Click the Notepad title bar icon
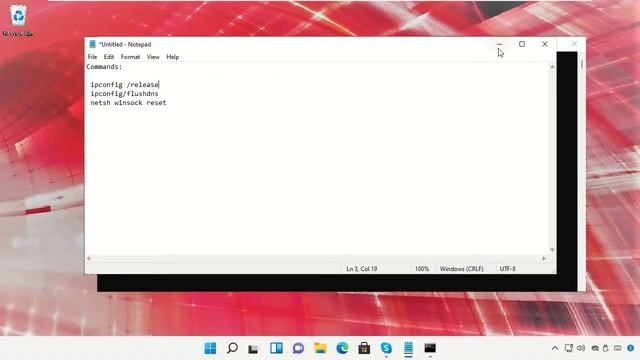Image resolution: width=640 pixels, height=360 pixels. point(93,44)
